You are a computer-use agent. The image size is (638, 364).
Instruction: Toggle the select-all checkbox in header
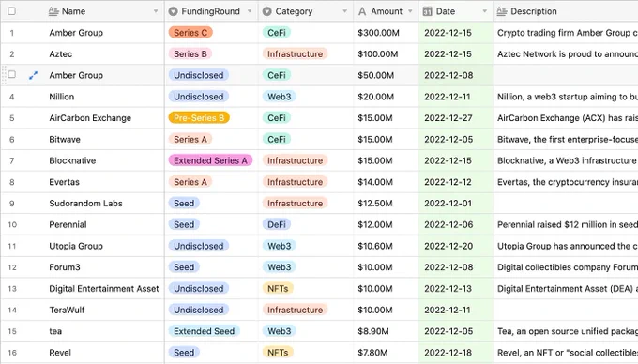click(12, 11)
